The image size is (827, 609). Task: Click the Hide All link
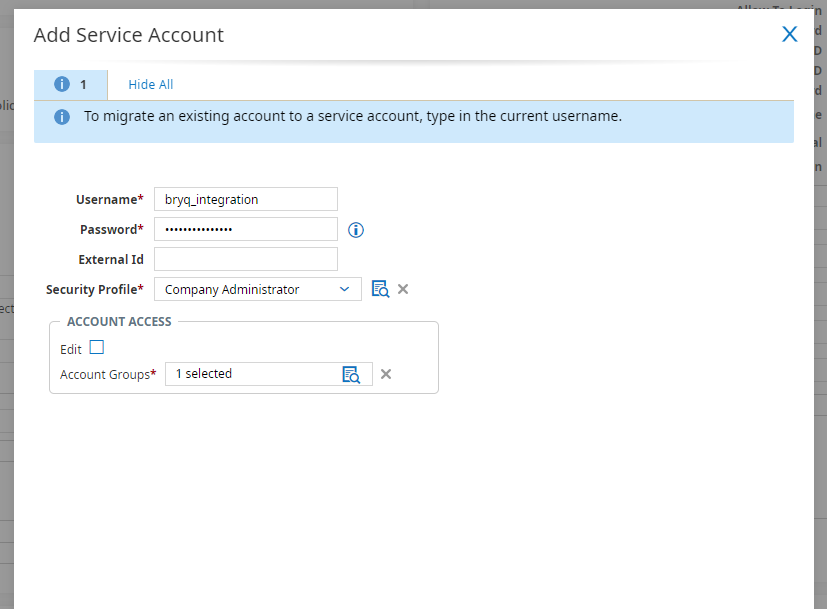150,85
